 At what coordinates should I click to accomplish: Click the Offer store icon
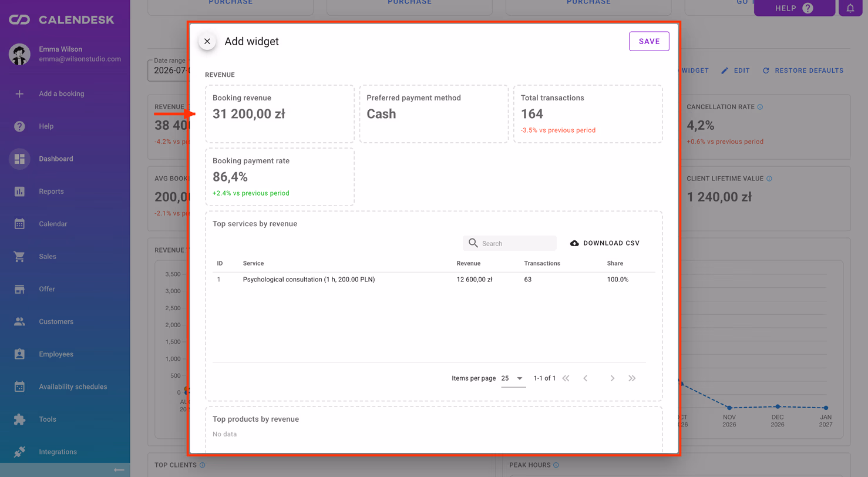[19, 289]
